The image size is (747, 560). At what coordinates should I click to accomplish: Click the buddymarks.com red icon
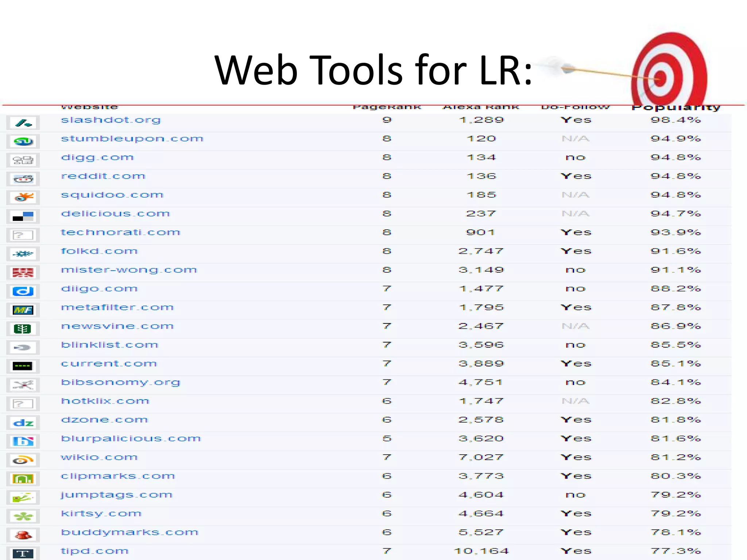23,535
